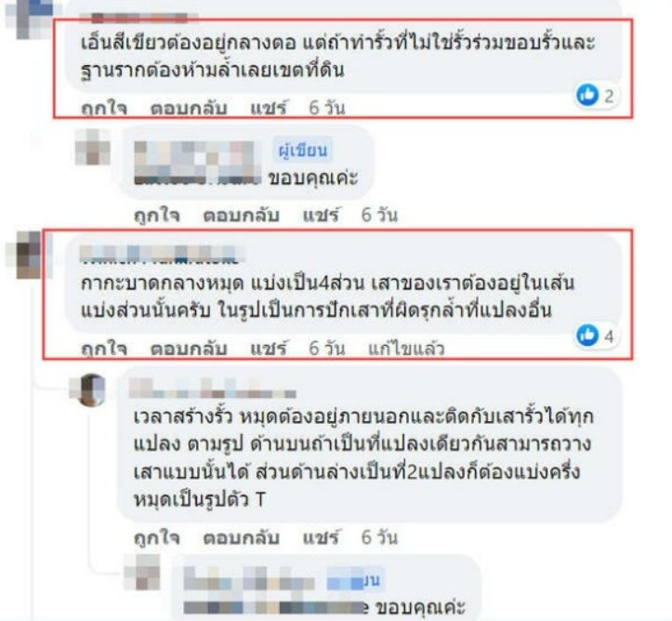Share the เอ็นสีเขียว comment via แชร์
This screenshot has width=672, height=621.
click(x=270, y=108)
